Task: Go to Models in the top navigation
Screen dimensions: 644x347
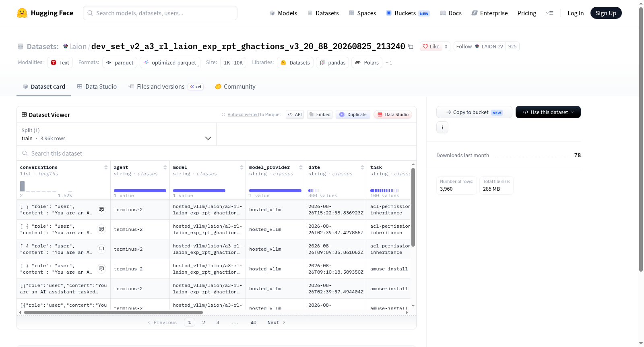Action: click(x=283, y=13)
